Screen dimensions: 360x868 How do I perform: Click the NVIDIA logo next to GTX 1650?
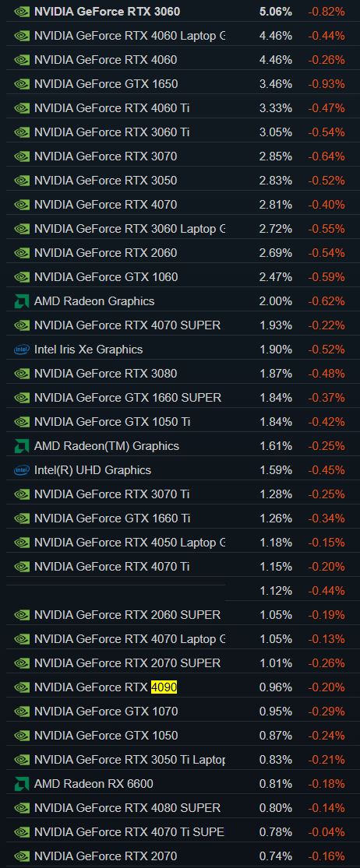[x=22, y=84]
